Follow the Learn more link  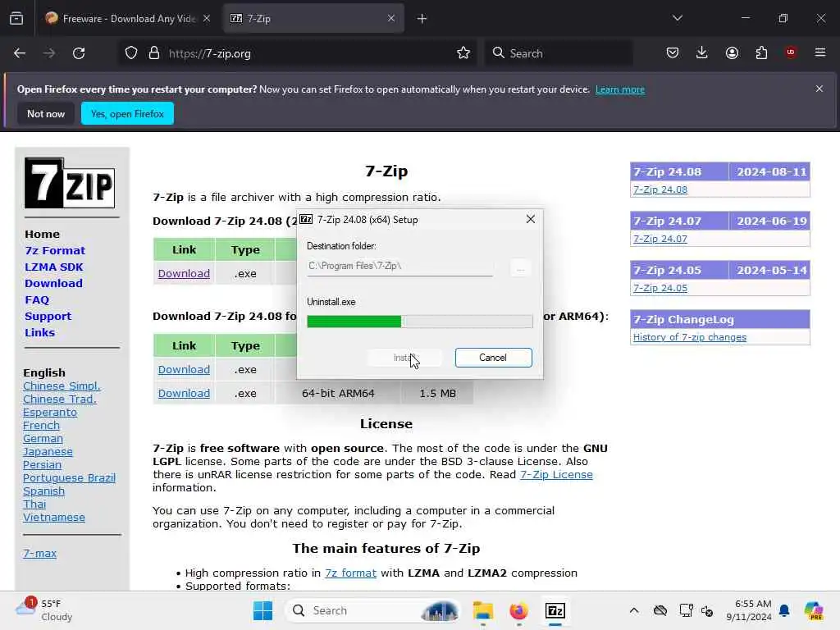click(x=620, y=89)
